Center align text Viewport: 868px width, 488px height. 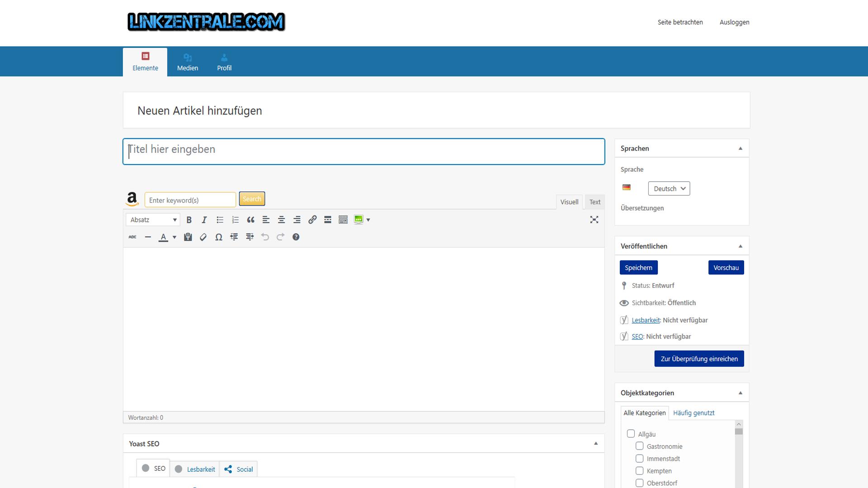coord(281,220)
